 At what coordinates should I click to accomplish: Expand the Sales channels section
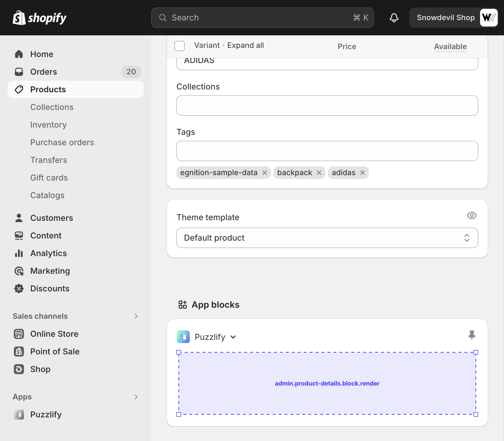coord(136,316)
